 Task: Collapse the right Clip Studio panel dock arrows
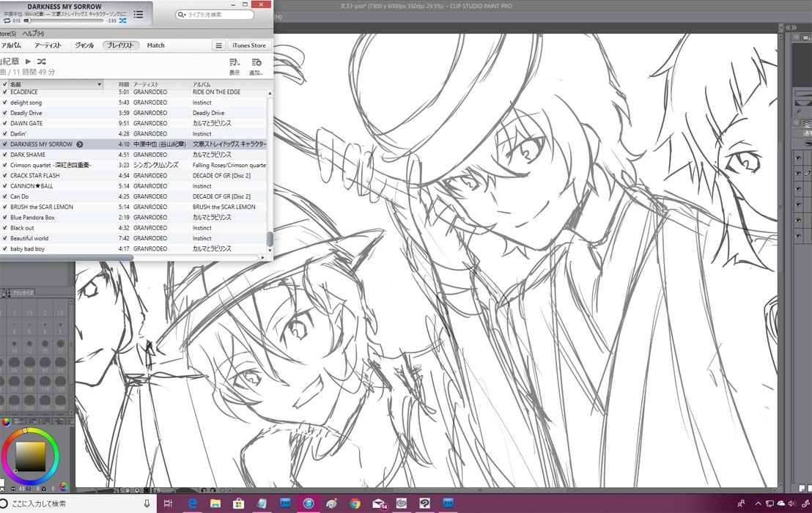pos(790,27)
